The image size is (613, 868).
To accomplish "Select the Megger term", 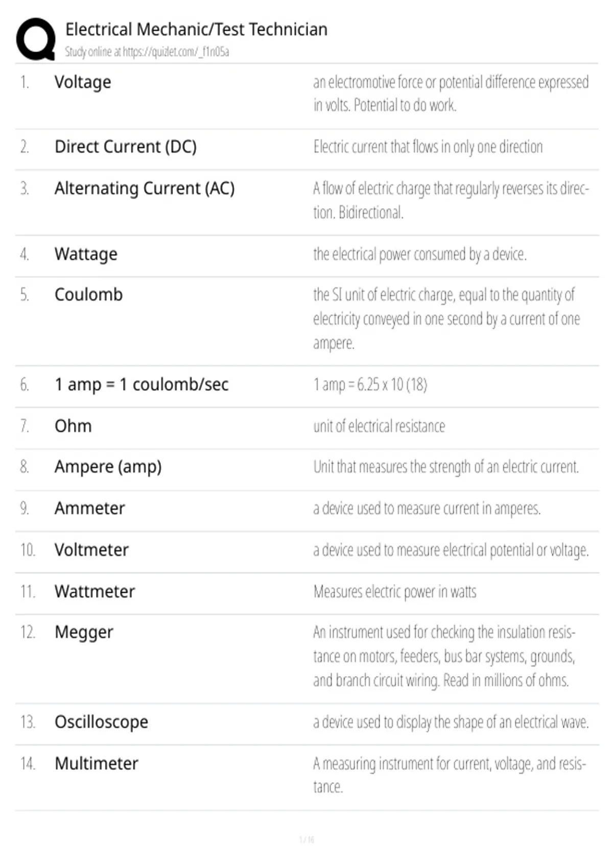I will [84, 633].
